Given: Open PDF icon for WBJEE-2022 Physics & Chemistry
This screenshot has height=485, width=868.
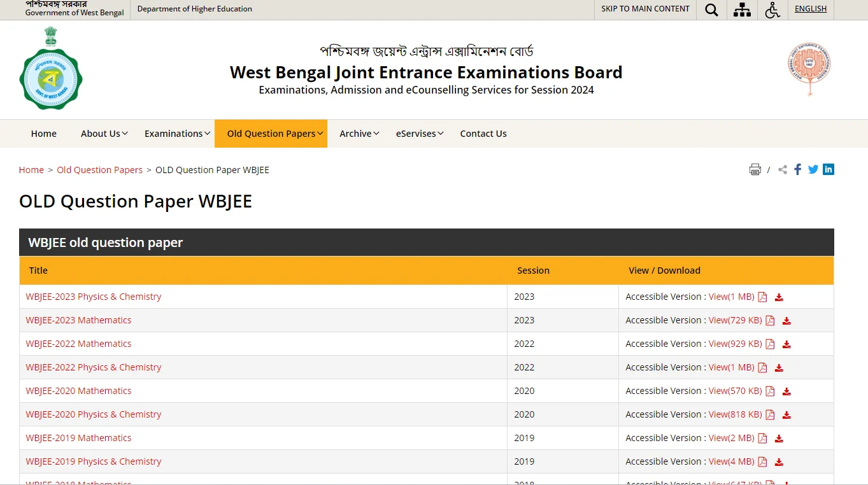Looking at the screenshot, I should 762,367.
